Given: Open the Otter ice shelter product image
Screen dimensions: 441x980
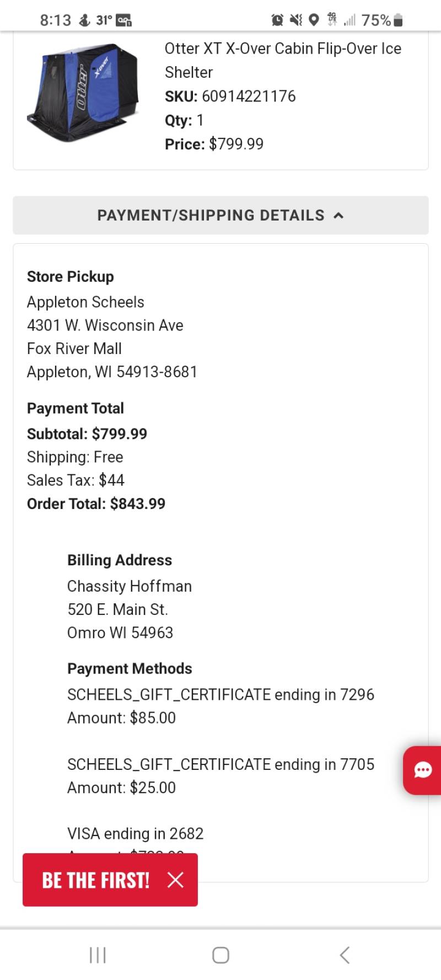Looking at the screenshot, I should pyautogui.click(x=82, y=93).
